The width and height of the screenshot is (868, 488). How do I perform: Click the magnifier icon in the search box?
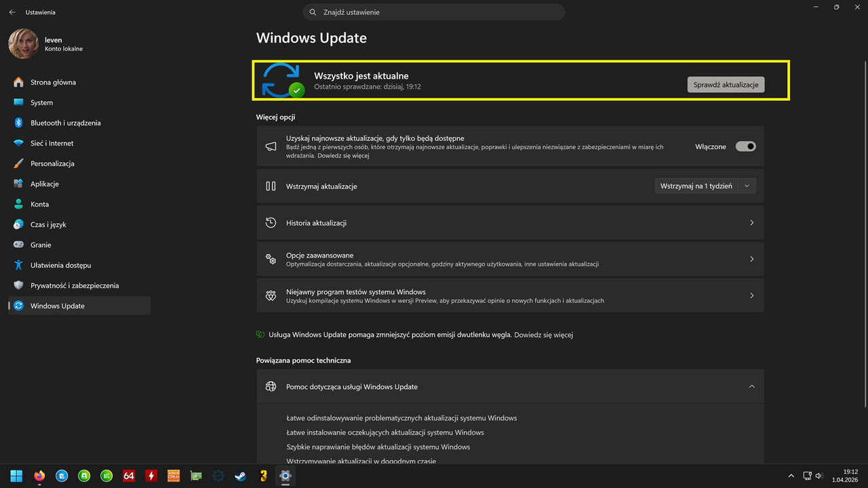click(x=313, y=12)
